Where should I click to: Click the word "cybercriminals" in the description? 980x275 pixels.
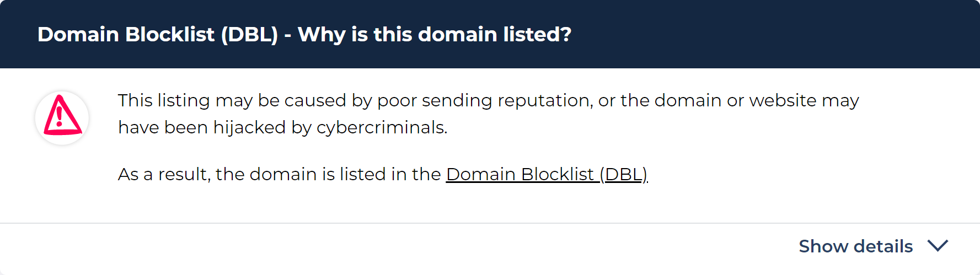(x=381, y=128)
